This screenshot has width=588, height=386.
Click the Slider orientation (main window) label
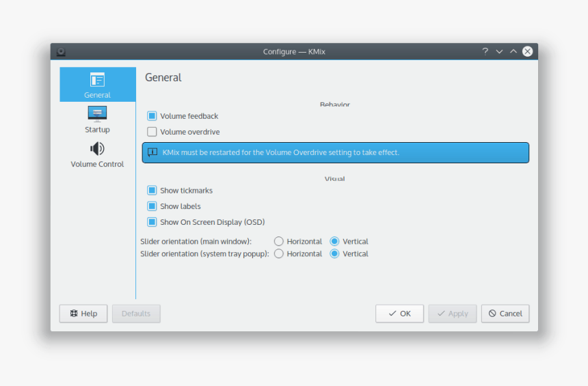pyautogui.click(x=196, y=241)
